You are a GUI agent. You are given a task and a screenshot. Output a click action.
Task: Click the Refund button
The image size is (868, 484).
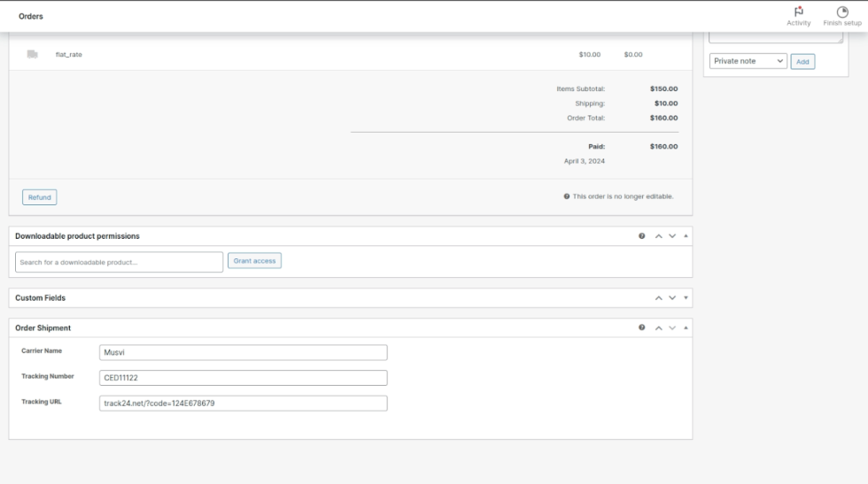(39, 197)
